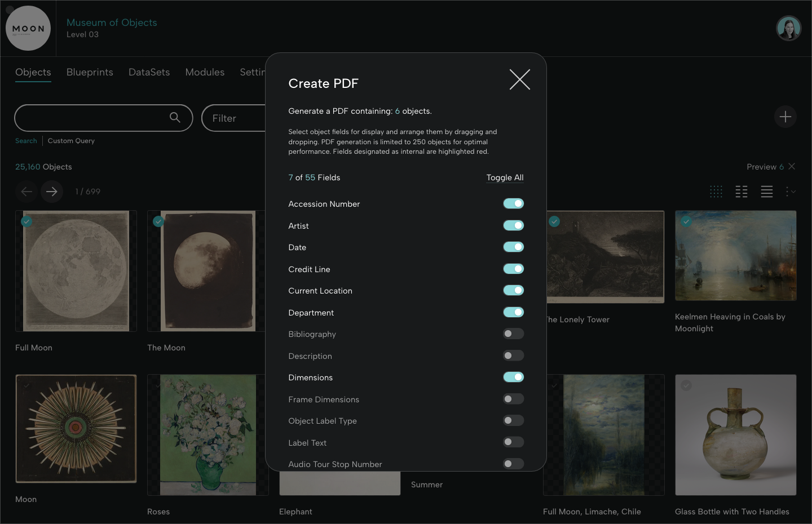This screenshot has height=524, width=812.
Task: Switch to single-column list view
Action: coord(767,192)
